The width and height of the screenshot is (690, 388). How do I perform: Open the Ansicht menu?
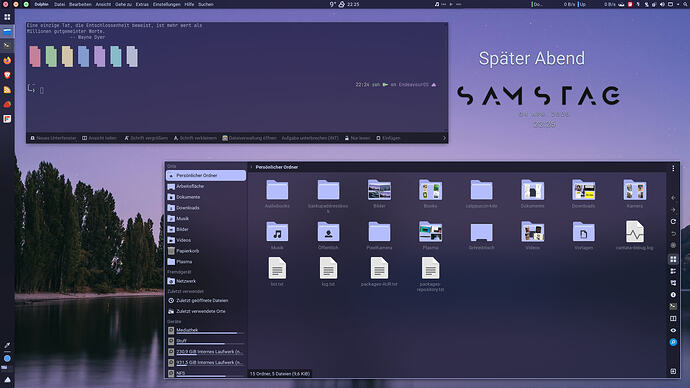103,4
